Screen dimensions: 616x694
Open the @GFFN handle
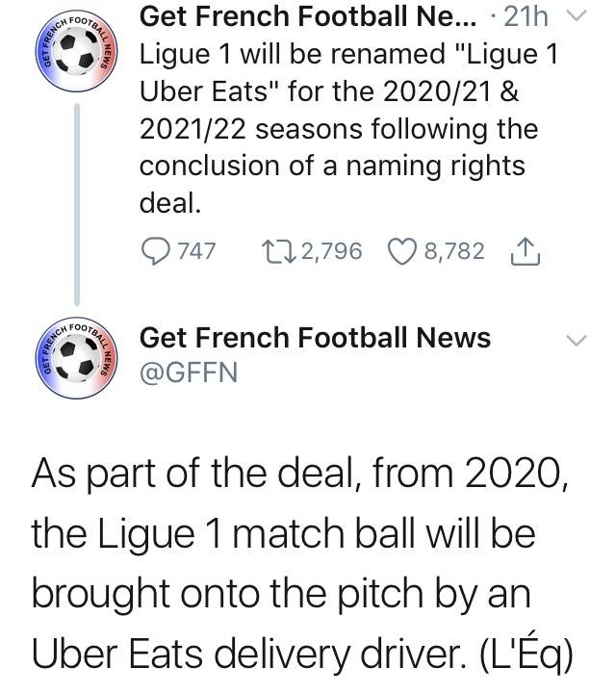tap(189, 373)
